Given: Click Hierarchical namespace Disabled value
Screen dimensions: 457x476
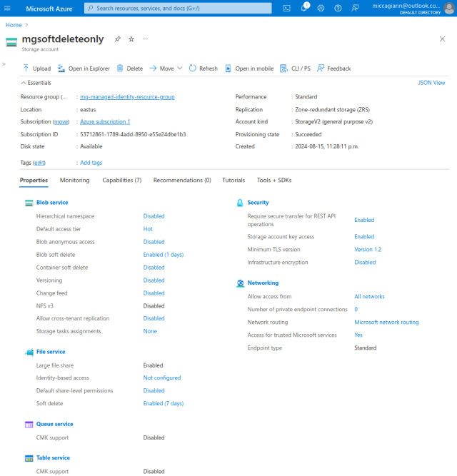Looking at the screenshot, I should 154,216.
